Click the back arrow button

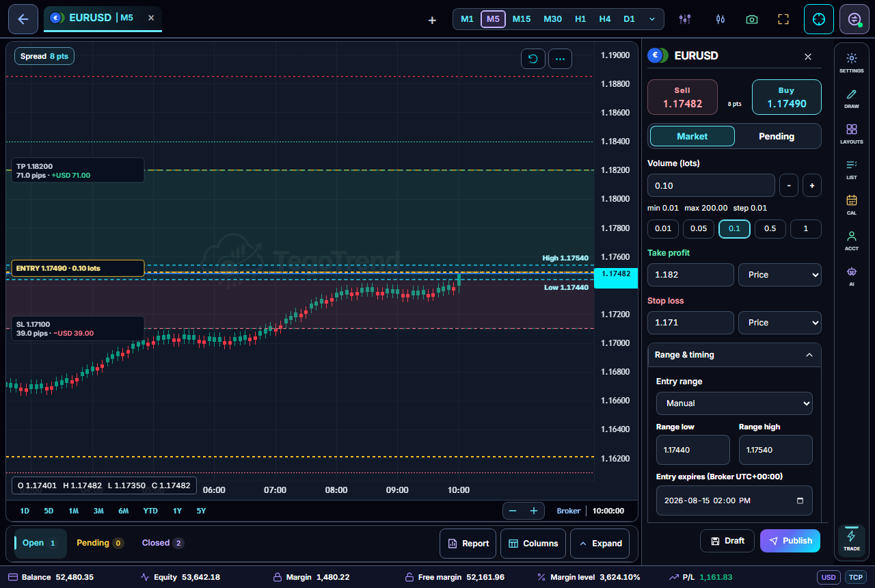point(23,19)
